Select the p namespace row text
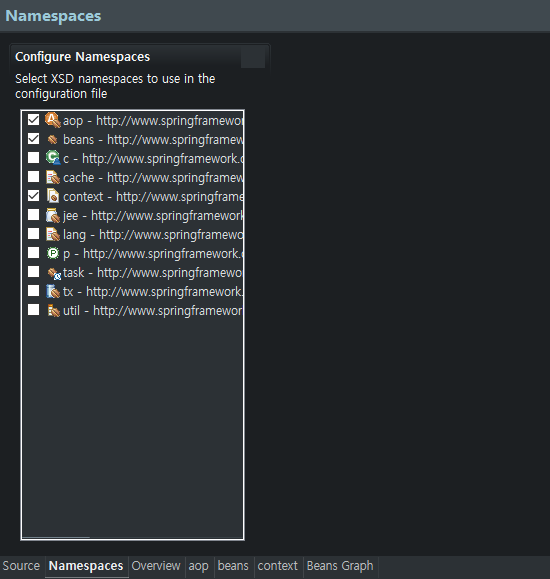Image resolution: width=550 pixels, height=579 pixels. tap(153, 254)
